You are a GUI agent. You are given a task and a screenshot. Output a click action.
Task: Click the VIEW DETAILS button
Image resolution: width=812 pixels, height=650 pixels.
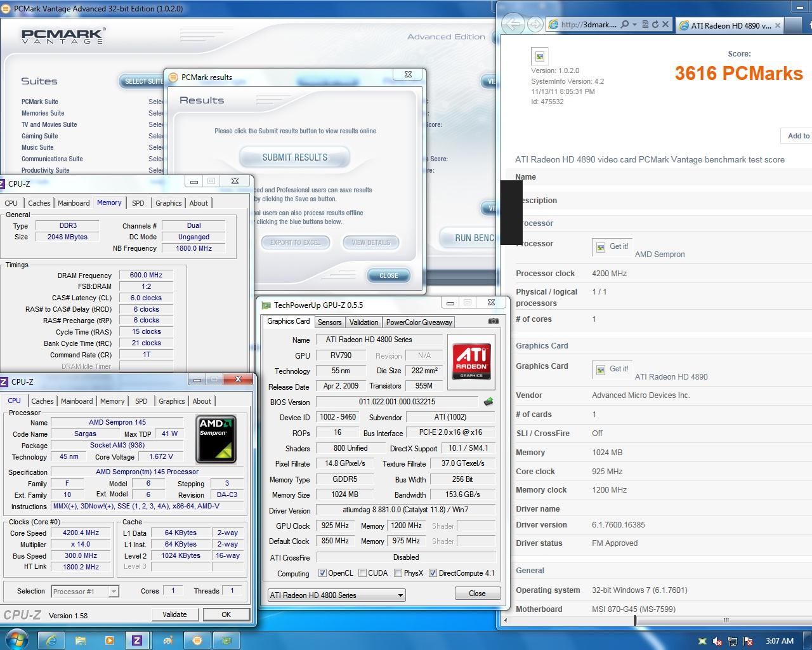pos(371,242)
